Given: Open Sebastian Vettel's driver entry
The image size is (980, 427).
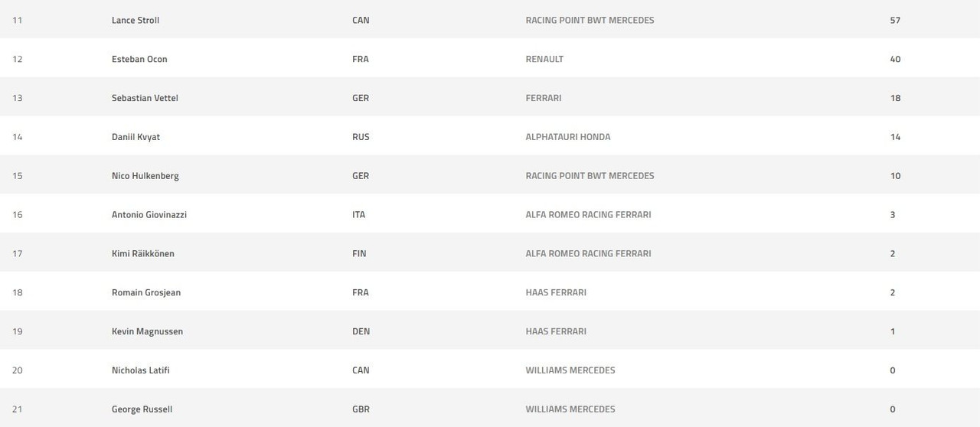Looking at the screenshot, I should click(145, 98).
